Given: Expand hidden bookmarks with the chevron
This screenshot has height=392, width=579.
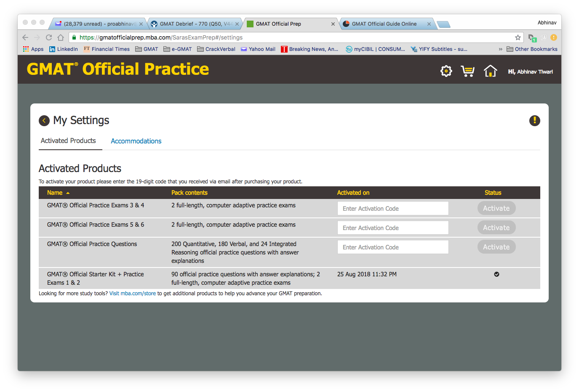Looking at the screenshot, I should pos(500,49).
